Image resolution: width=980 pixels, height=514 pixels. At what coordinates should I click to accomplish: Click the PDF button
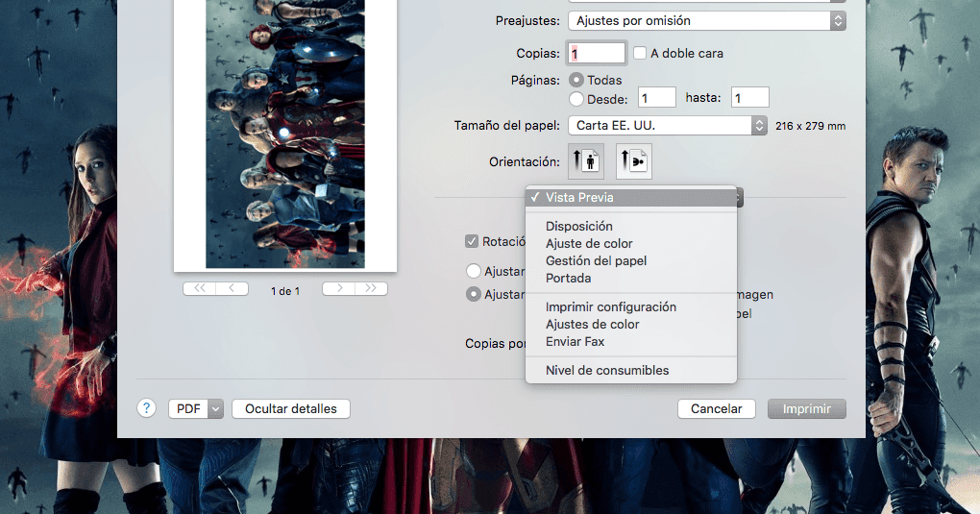[x=188, y=409]
